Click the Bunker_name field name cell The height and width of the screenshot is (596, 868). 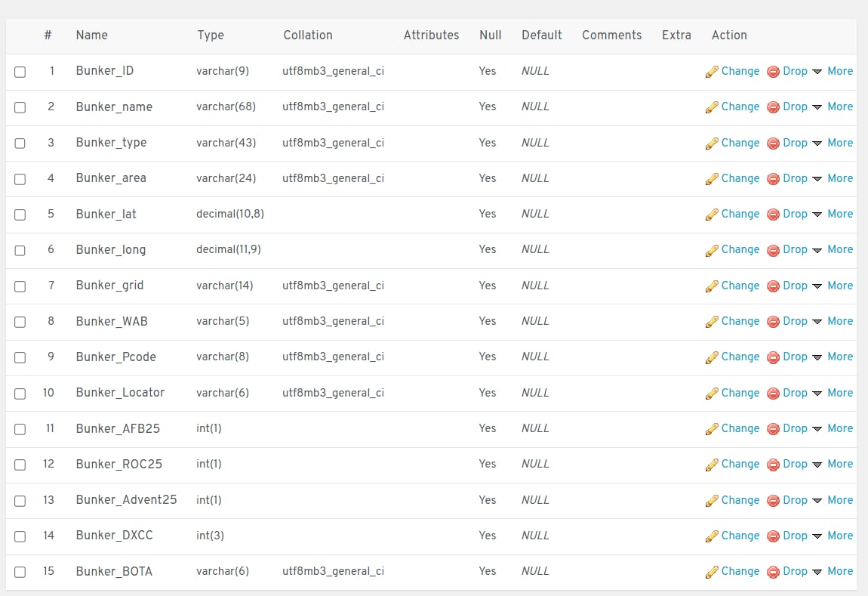(x=114, y=107)
